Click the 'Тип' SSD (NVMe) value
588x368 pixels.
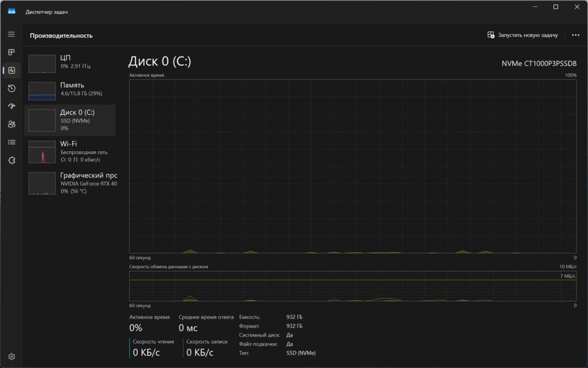pyautogui.click(x=300, y=353)
